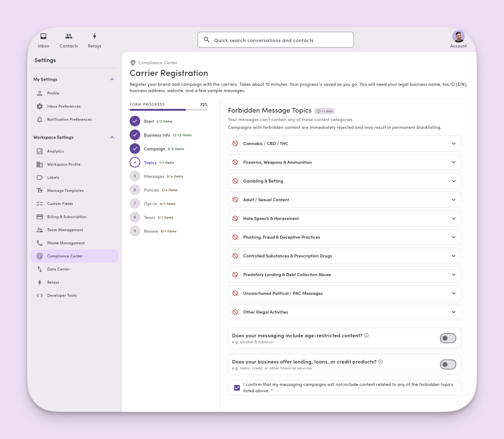504x439 pixels.
Task: Go to the Messages step
Action: [156, 176]
